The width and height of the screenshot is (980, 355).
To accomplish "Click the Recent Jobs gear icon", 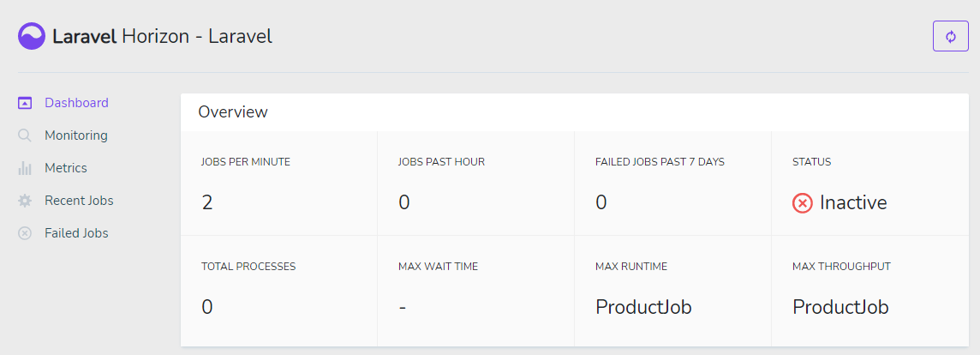I will click(24, 201).
